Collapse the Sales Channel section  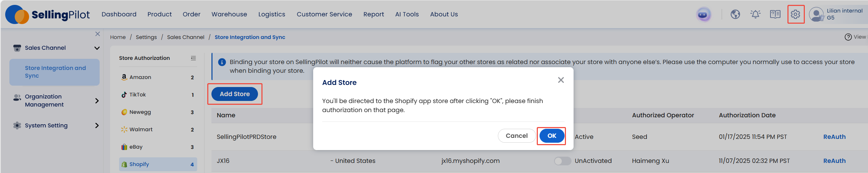(97, 48)
